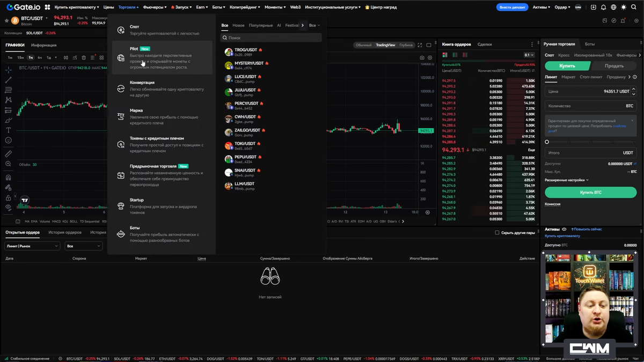
Task: Open order book three-dot options menu
Action: click(532, 45)
